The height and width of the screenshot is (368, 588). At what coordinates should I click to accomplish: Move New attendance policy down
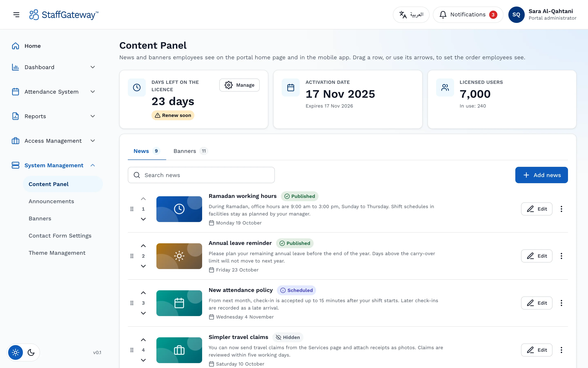tap(143, 313)
